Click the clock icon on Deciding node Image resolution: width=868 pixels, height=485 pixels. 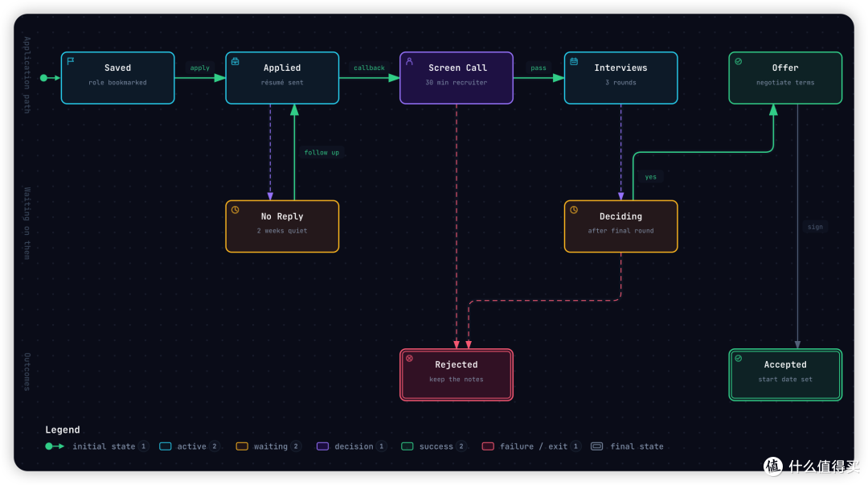[574, 209]
